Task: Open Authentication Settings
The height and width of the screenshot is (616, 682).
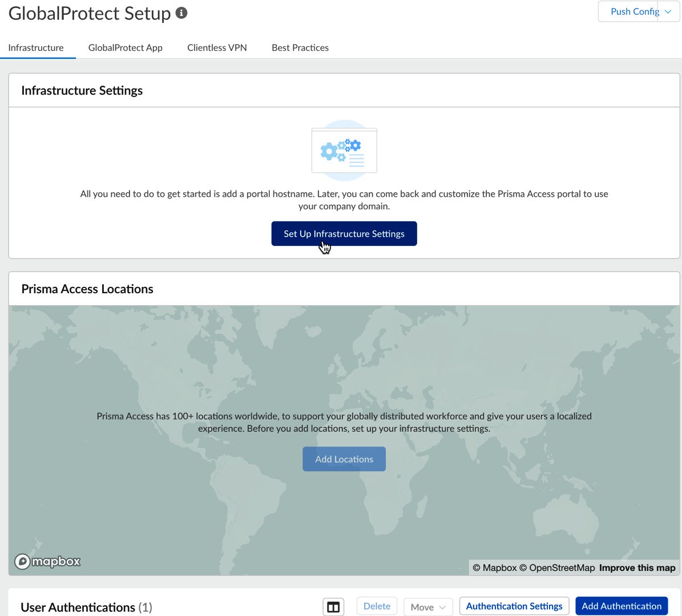Action: click(514, 606)
